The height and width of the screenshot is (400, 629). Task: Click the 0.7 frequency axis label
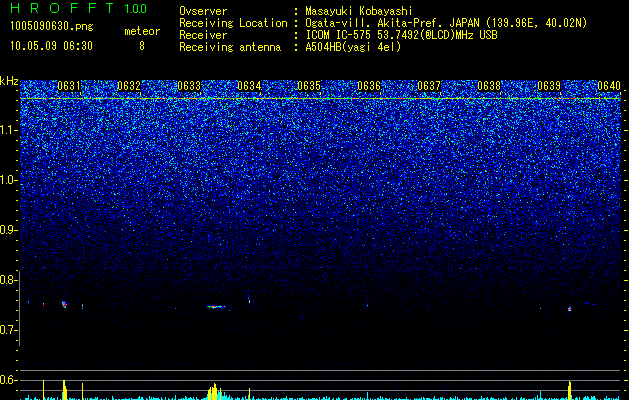pyautogui.click(x=9, y=330)
